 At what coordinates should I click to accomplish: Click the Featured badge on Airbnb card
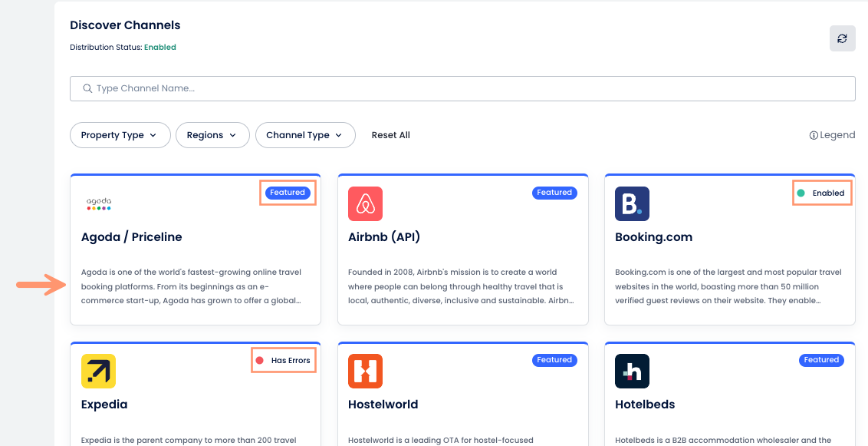(x=554, y=193)
